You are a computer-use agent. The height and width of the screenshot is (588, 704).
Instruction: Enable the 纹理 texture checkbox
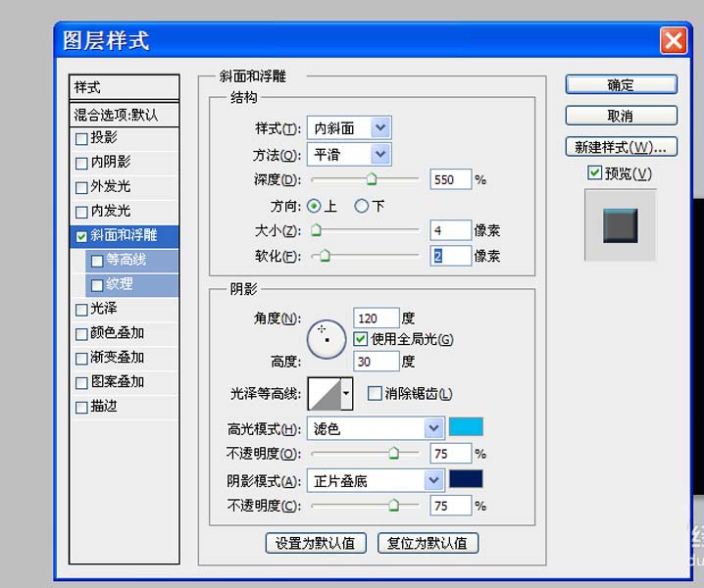[x=97, y=285]
